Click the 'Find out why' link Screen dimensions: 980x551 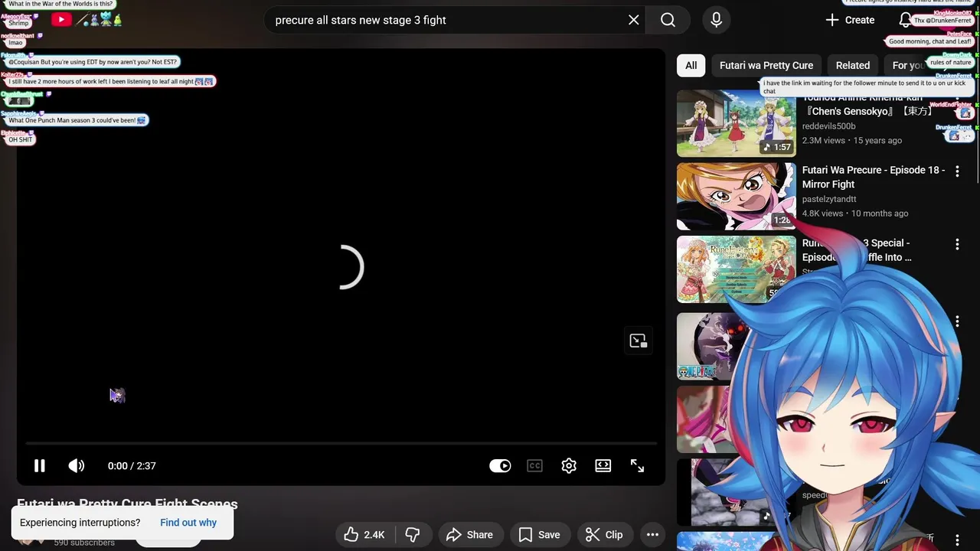pos(188,523)
